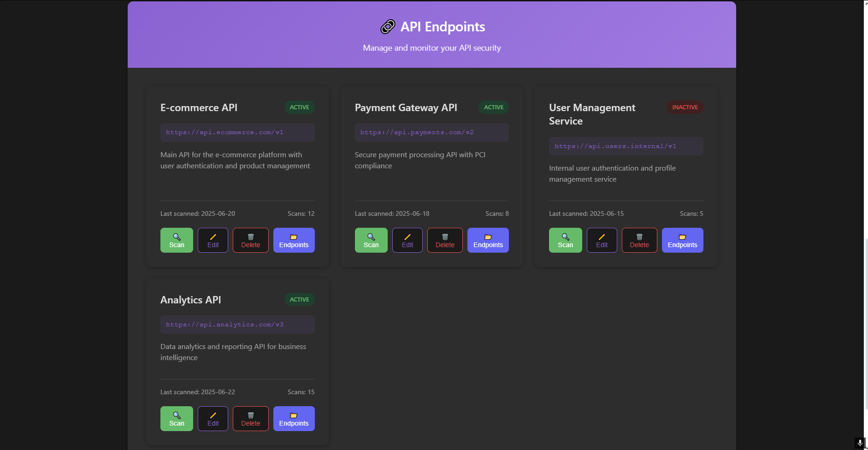The width and height of the screenshot is (868, 450).
Task: Click the 'Secure payment processing API' description
Action: [420, 160]
